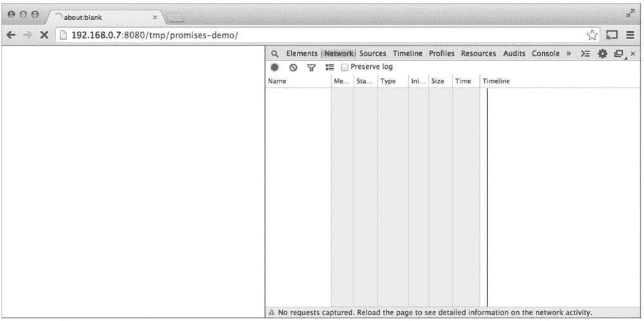Switch to the Elements tab

click(301, 54)
